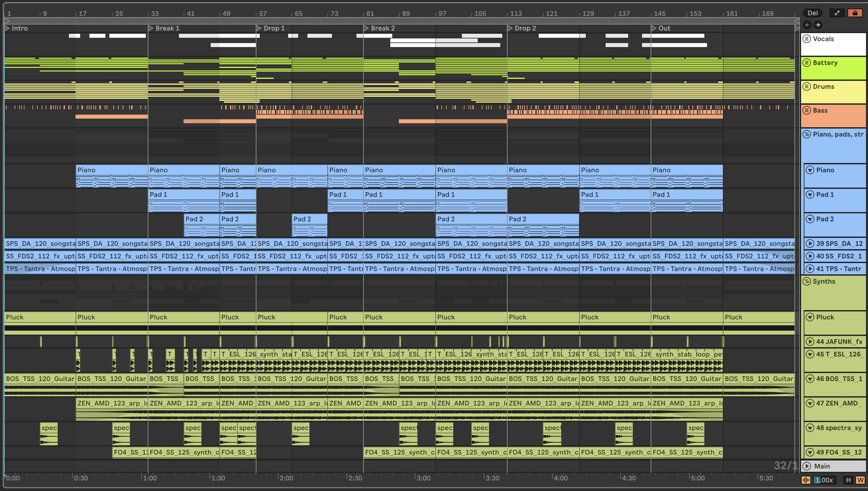Viewport: 868px width, 491px height.
Task: Unfold the 39 SPS_DA track
Action: click(x=810, y=244)
